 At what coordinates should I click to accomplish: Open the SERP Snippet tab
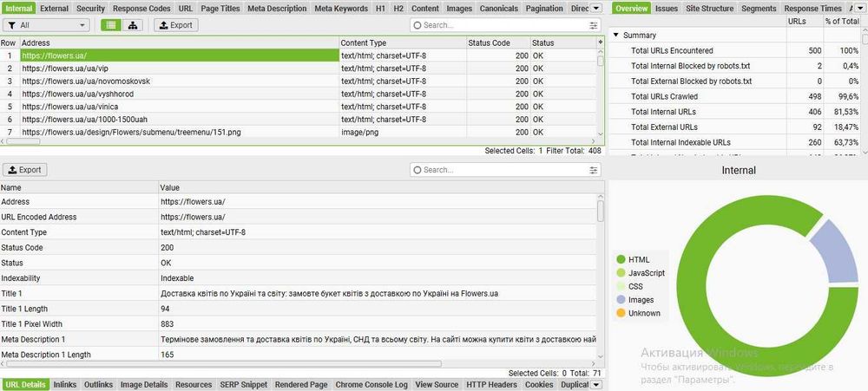tap(244, 384)
